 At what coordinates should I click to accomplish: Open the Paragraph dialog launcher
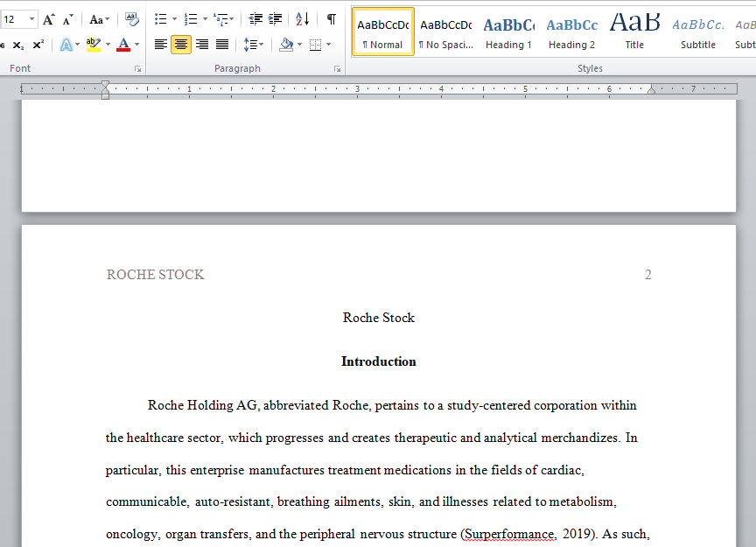tap(337, 69)
